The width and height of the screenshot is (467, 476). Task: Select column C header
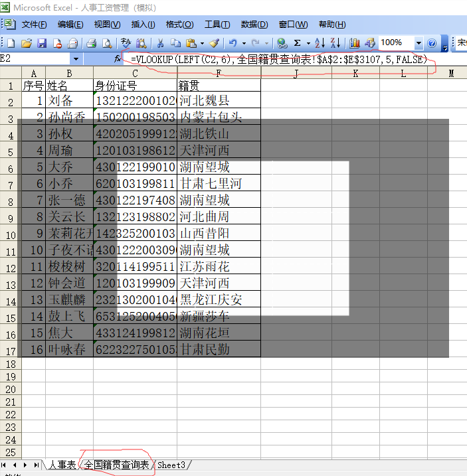[x=135, y=73]
